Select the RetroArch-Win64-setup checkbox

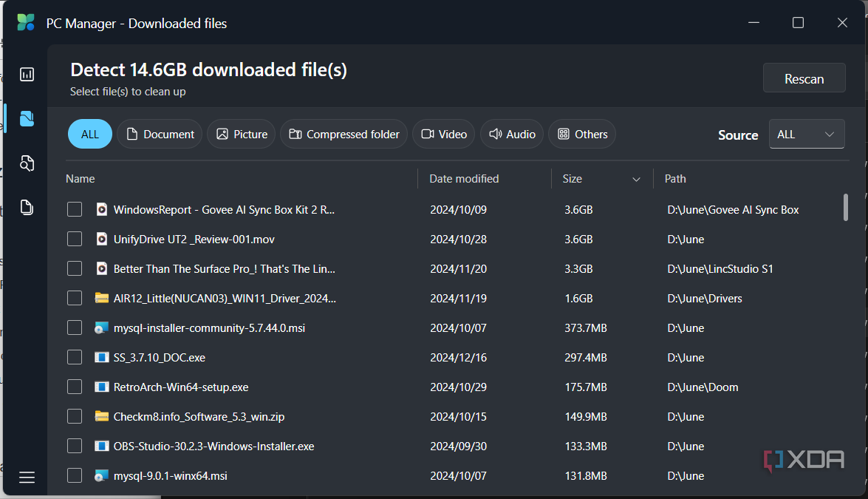coord(75,387)
